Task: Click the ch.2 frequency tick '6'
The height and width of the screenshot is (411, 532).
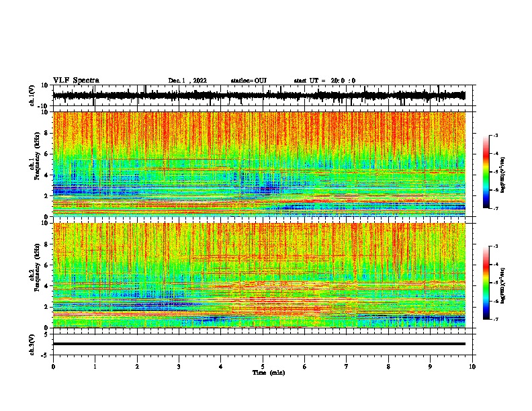Action: [46, 265]
